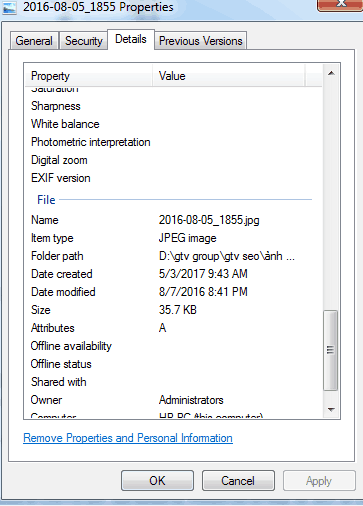Click the 5/3/2017 9:43 AM value
The width and height of the screenshot is (363, 506).
(203, 274)
